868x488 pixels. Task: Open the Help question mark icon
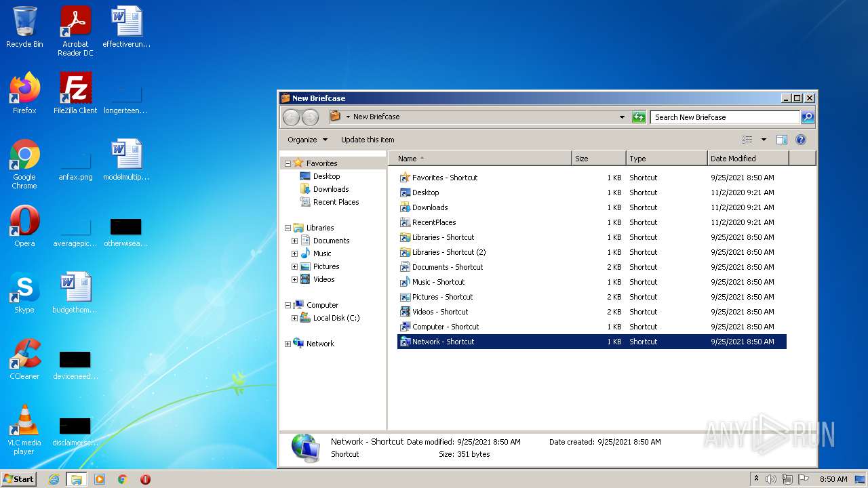(800, 140)
